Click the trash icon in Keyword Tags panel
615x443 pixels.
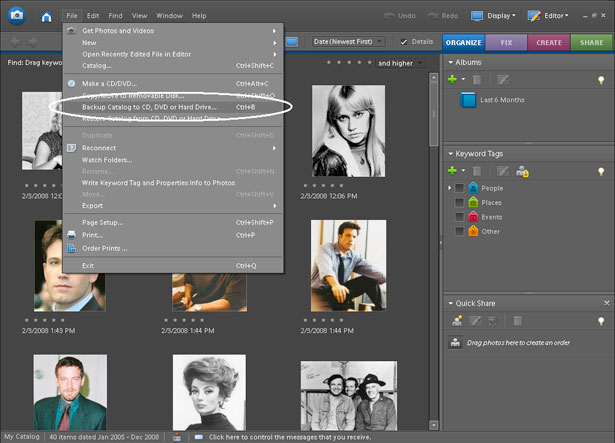479,171
